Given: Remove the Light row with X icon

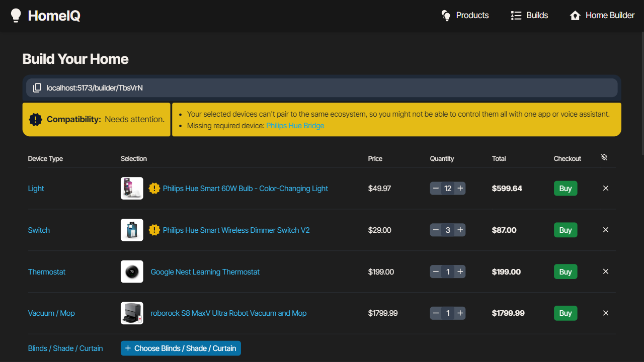Looking at the screenshot, I should (606, 188).
